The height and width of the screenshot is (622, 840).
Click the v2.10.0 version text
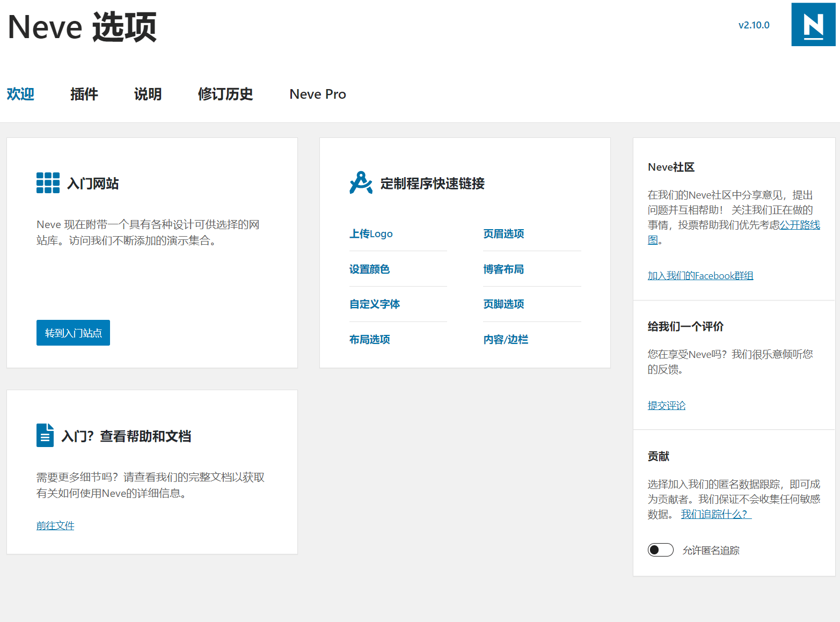tap(754, 25)
